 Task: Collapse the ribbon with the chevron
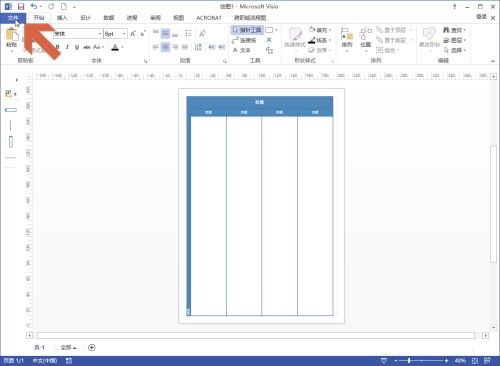(493, 61)
